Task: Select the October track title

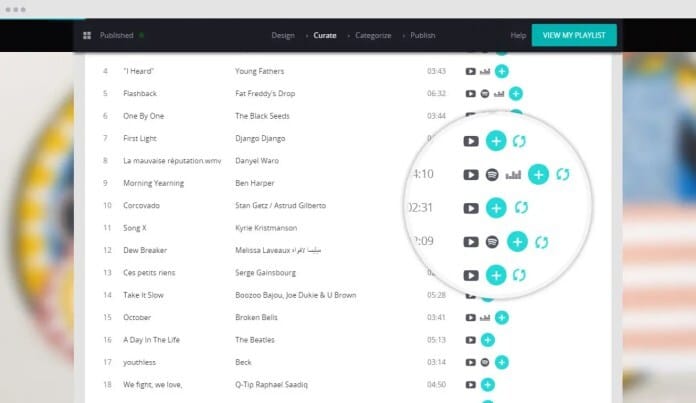Action: pyautogui.click(x=137, y=318)
